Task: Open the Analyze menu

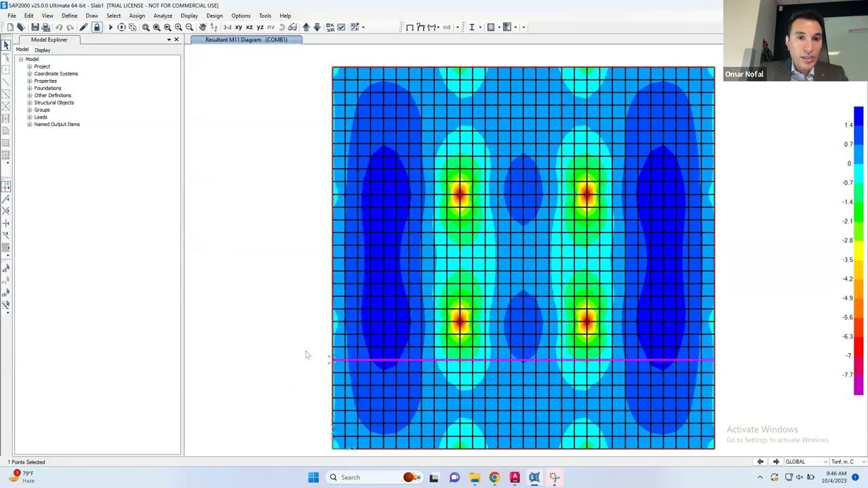Action: tap(163, 16)
